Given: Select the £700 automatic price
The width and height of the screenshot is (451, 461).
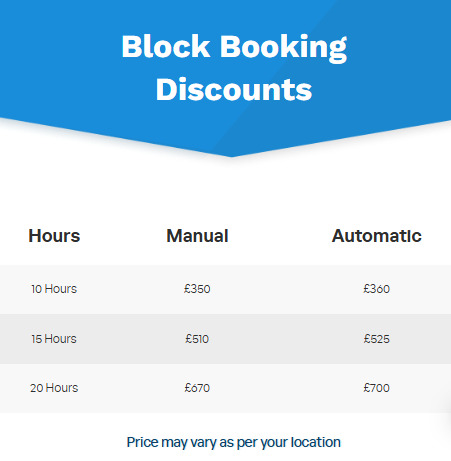Looking at the screenshot, I should tap(377, 388).
